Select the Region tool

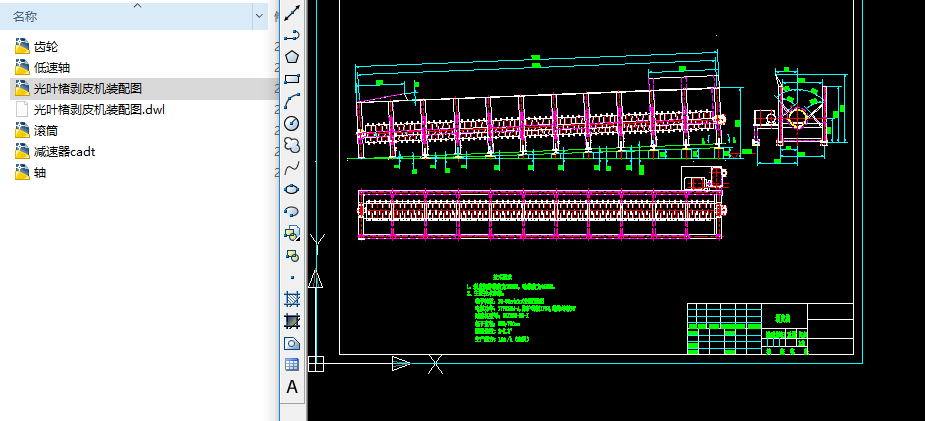[292, 343]
